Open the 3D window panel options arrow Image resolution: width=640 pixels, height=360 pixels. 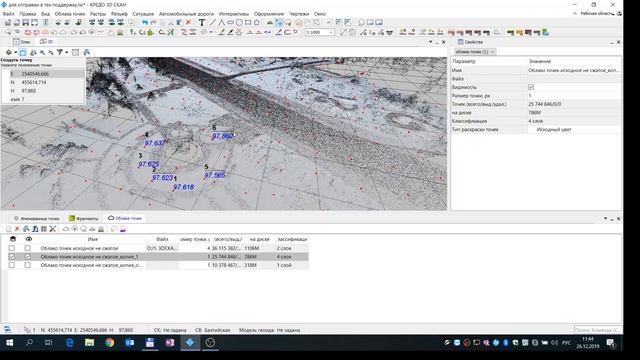[430, 42]
